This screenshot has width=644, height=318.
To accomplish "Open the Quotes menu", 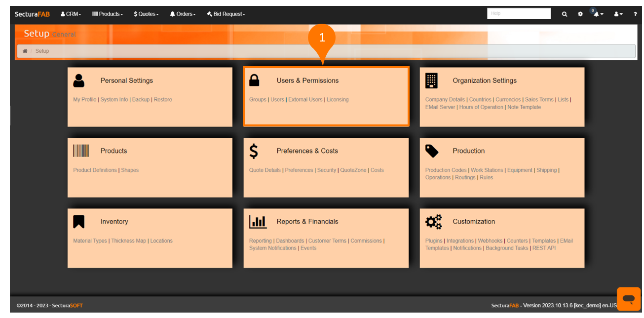I will click(x=146, y=14).
